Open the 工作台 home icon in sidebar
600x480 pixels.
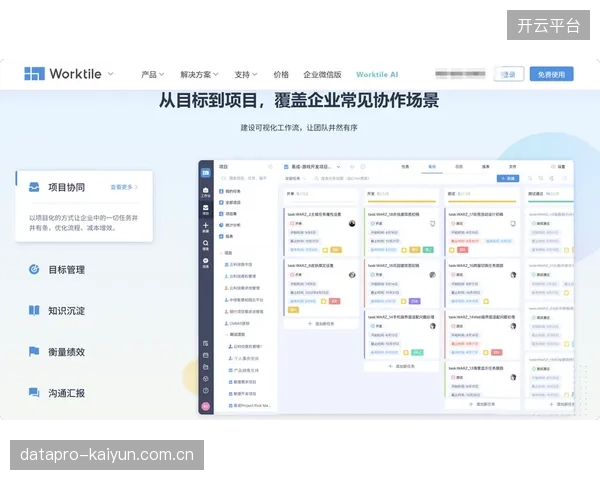click(205, 192)
